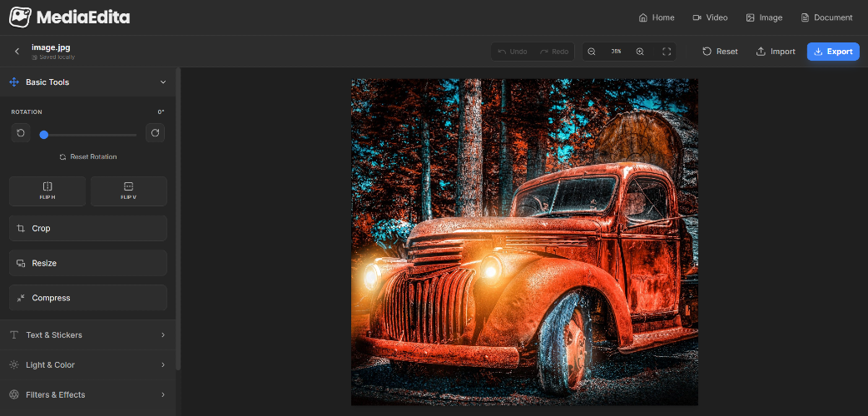Toggle fullscreen view icon
The image size is (868, 416).
coord(667,52)
